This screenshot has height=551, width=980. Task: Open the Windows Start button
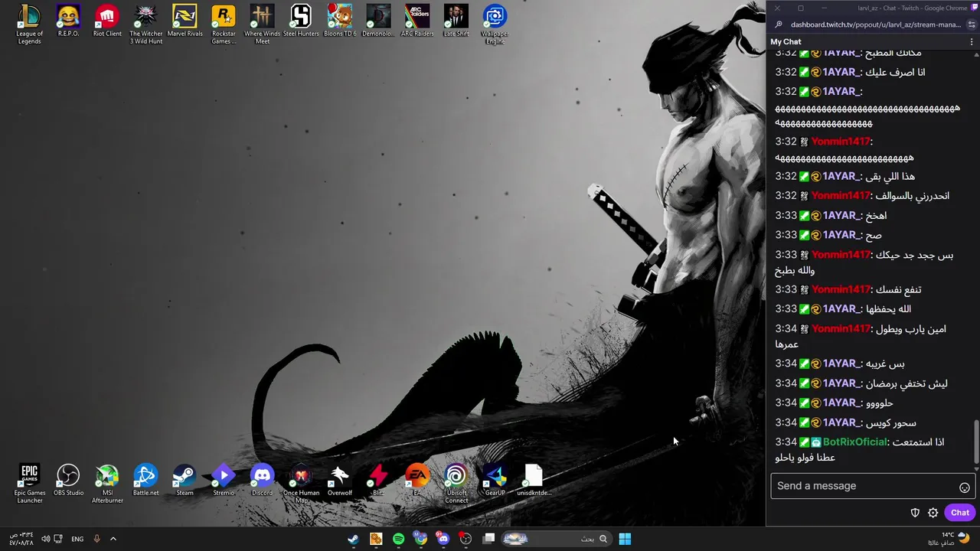click(625, 539)
